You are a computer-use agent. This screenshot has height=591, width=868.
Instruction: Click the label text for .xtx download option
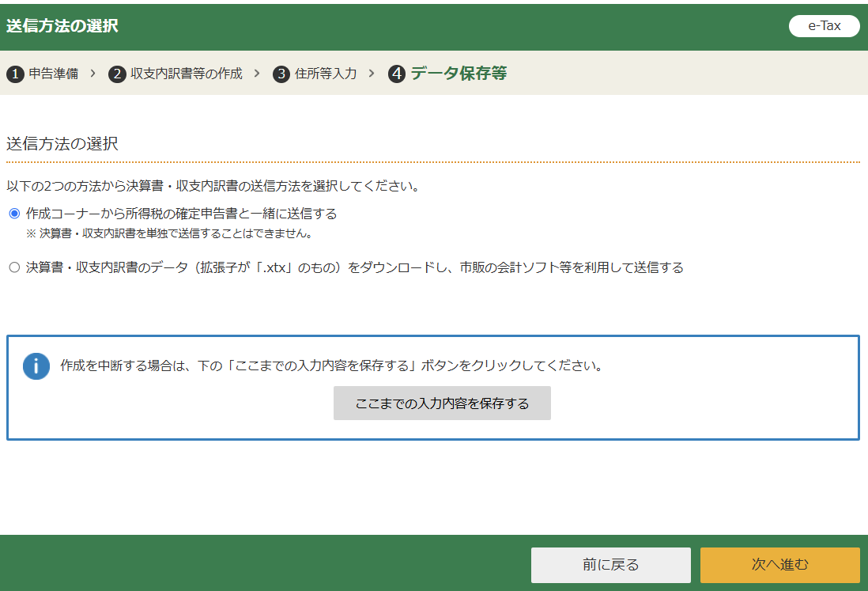pos(354,267)
